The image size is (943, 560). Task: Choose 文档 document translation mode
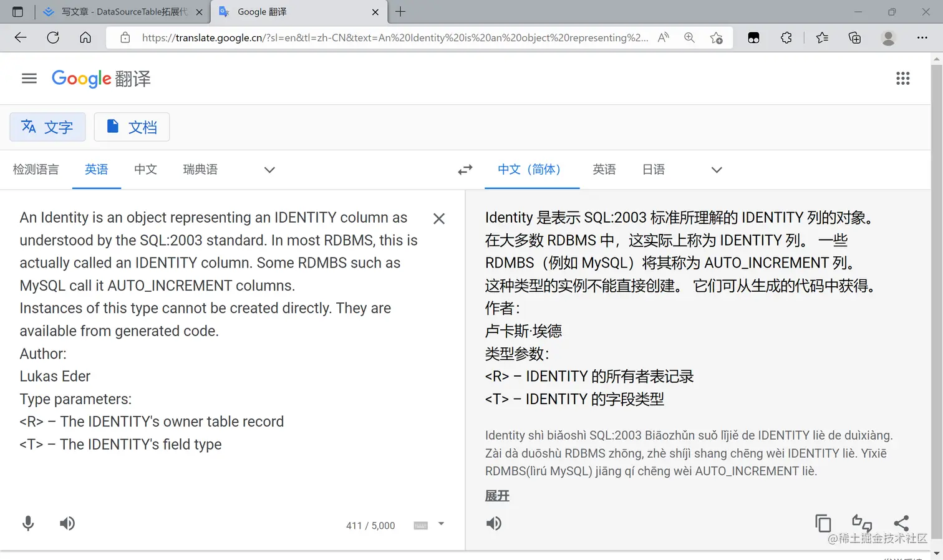[x=132, y=127]
